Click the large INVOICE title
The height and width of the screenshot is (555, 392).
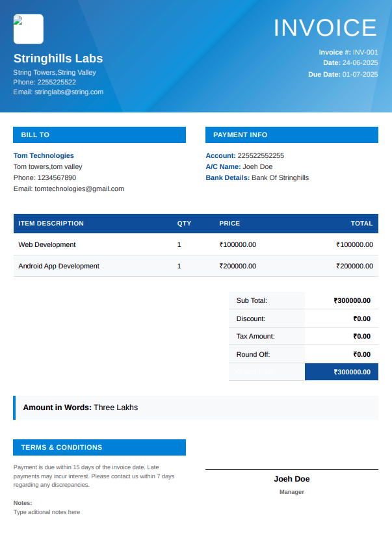point(325,28)
